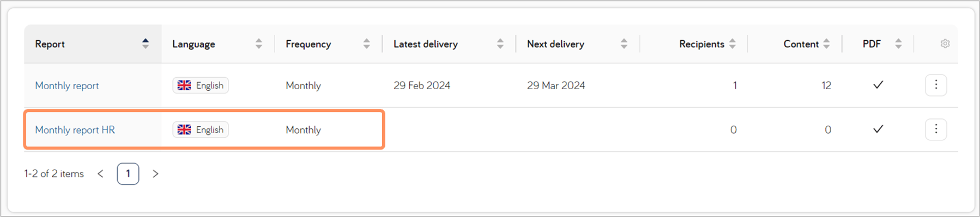Viewport: 980px width, 217px height.
Task: Sort by Language column arrows
Action: point(259,44)
